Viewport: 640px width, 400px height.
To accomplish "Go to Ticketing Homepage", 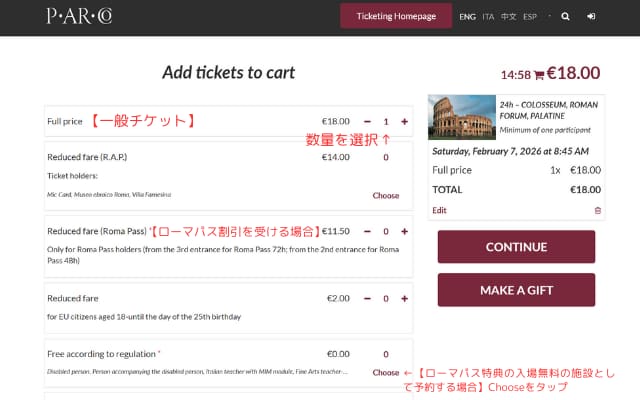I will [x=396, y=17].
